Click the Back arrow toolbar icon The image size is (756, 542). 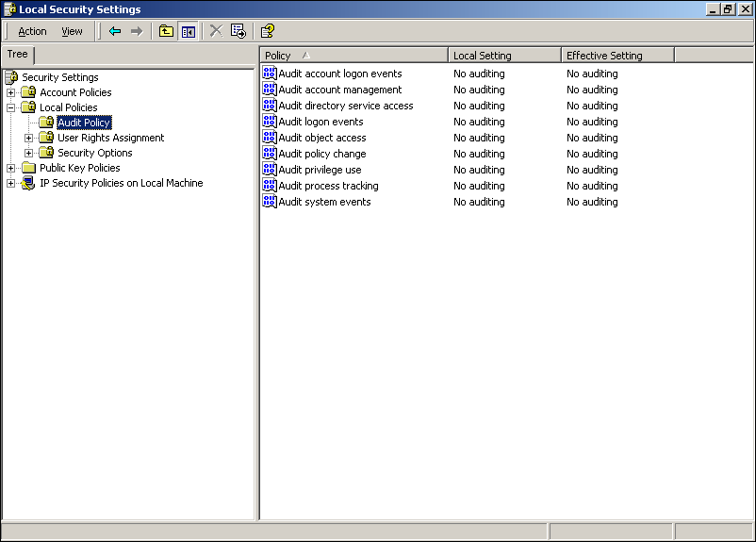pyautogui.click(x=115, y=31)
